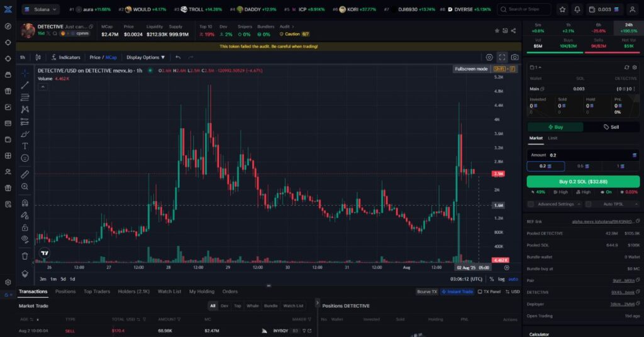Open left sidebar settings gear
644x337 pixels.
[x=8, y=282]
